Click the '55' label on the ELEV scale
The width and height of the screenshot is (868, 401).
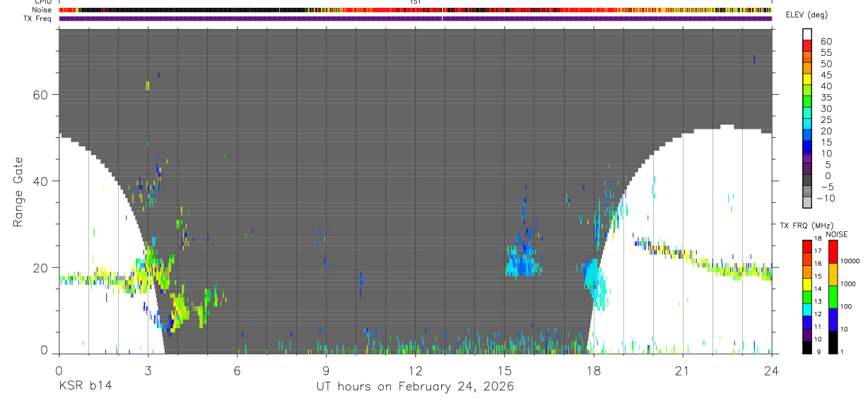[826, 53]
